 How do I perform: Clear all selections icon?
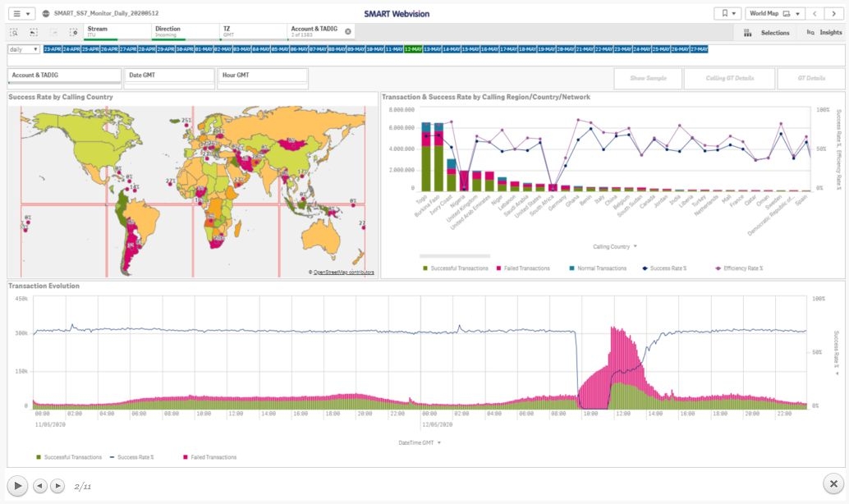click(74, 33)
